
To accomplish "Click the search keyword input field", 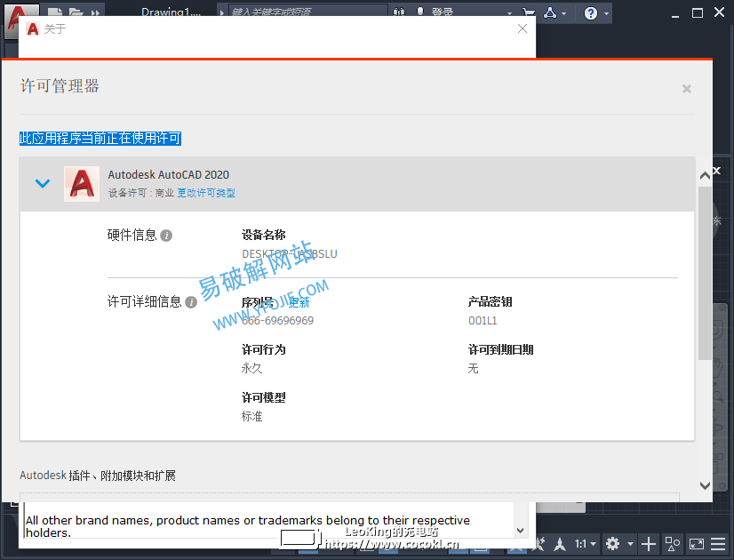I will [308, 12].
